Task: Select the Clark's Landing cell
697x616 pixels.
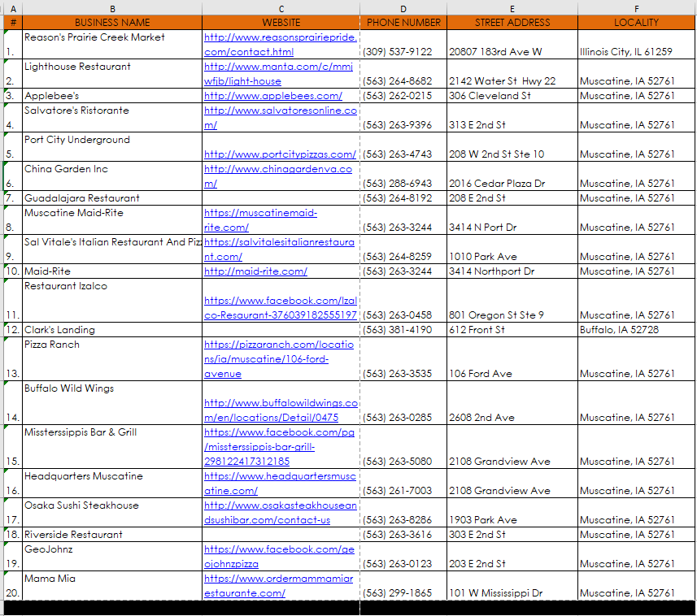Action: (x=112, y=330)
